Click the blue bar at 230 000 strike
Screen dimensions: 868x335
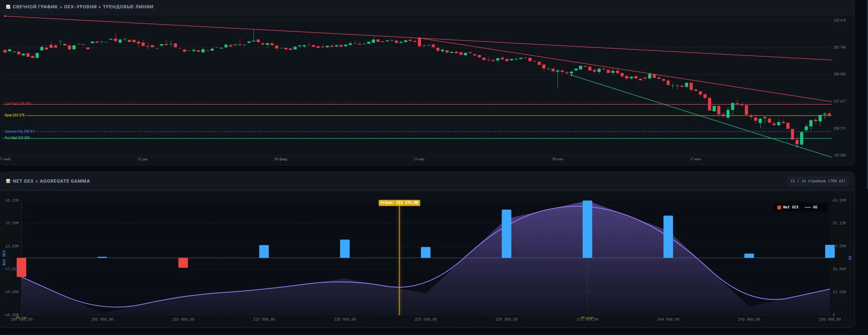click(x=507, y=234)
